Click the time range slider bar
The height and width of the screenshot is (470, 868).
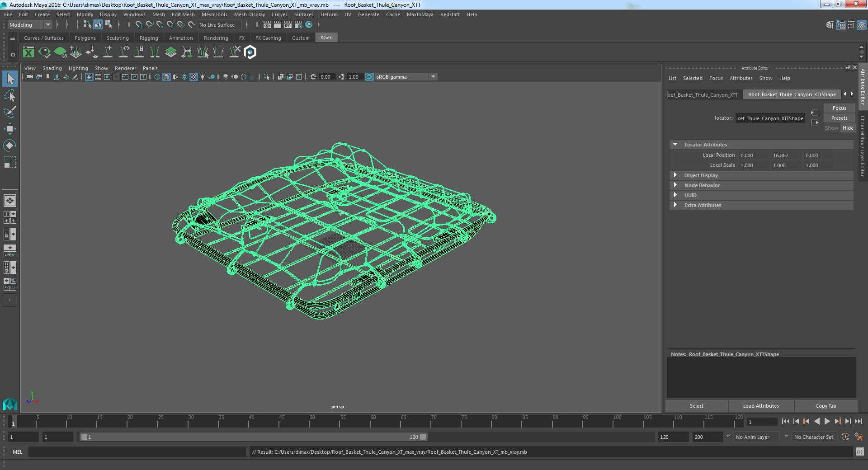[253, 437]
